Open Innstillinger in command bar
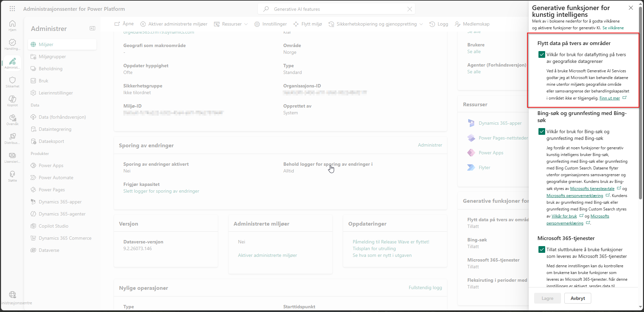The width and height of the screenshot is (644, 312). tap(271, 24)
